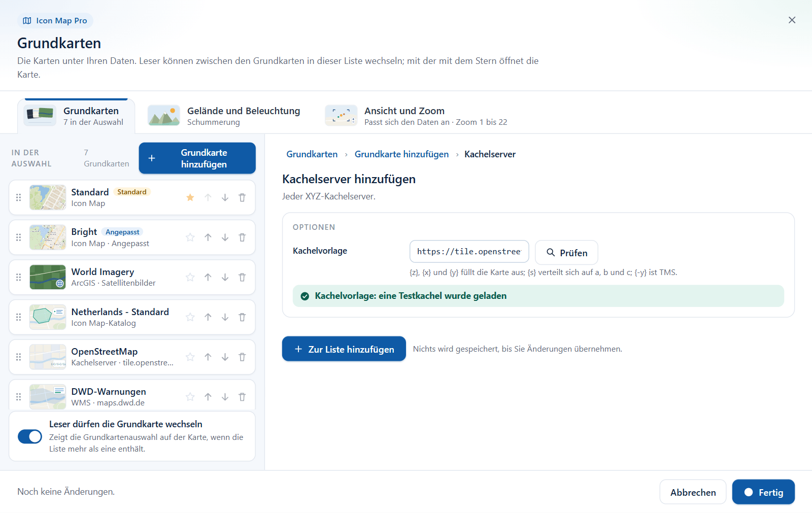Move OpenStreetMap basemap up
This screenshot has width=812, height=513.
[208, 357]
